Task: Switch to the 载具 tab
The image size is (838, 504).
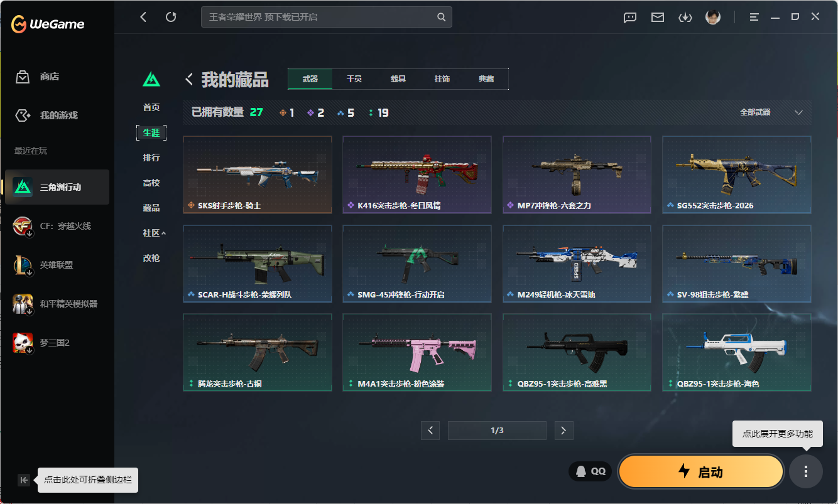Action: pos(398,79)
